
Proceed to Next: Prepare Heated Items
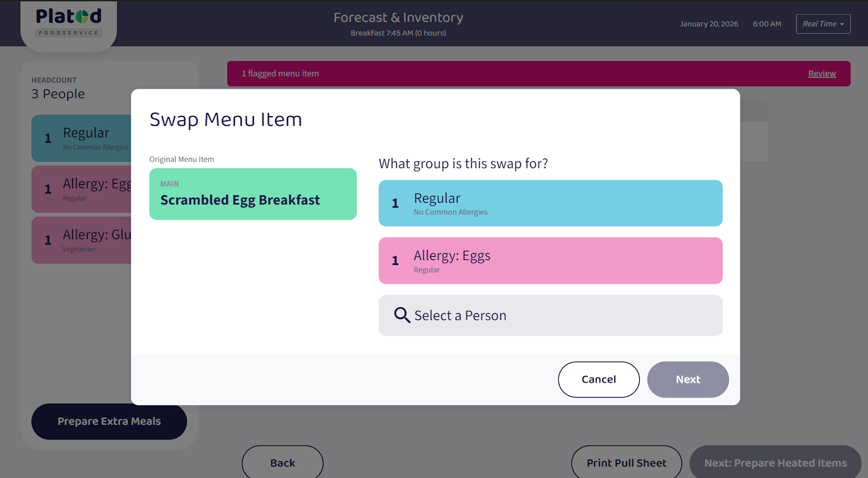[x=775, y=463]
